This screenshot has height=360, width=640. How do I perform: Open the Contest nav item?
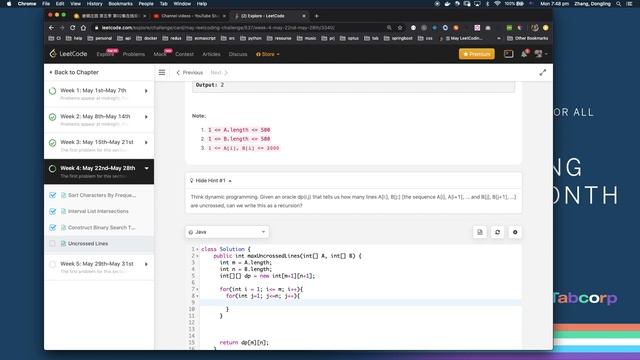tap(184, 54)
